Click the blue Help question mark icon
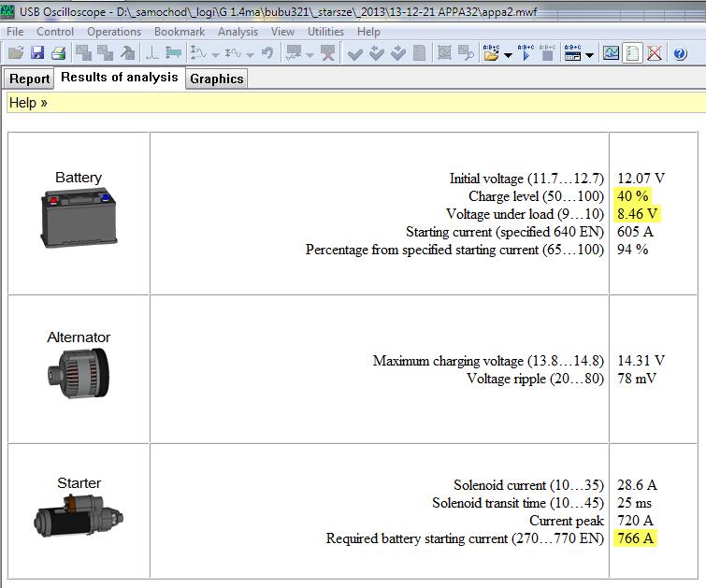This screenshot has height=588, width=706. 680,53
